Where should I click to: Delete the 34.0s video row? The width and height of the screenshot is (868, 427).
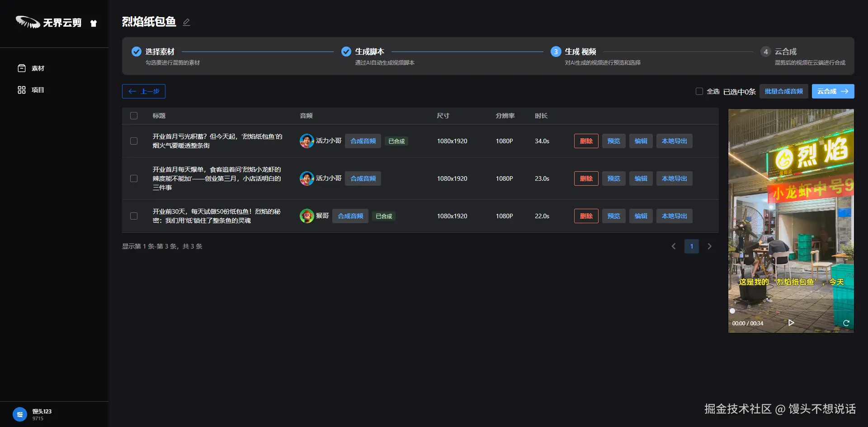pos(586,141)
